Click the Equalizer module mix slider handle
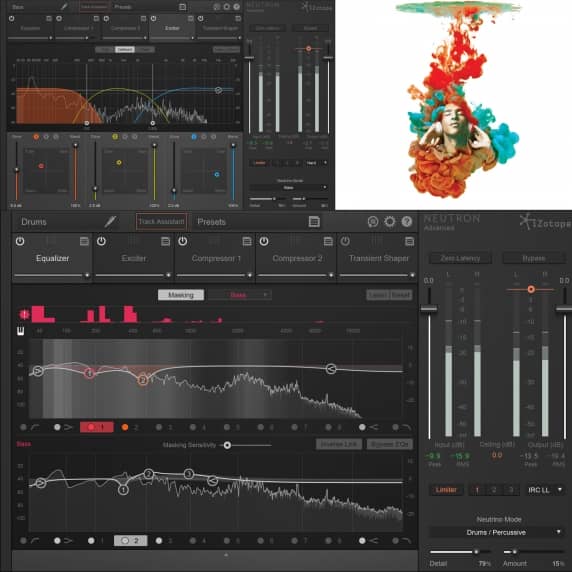The image size is (572, 572). 87,275
